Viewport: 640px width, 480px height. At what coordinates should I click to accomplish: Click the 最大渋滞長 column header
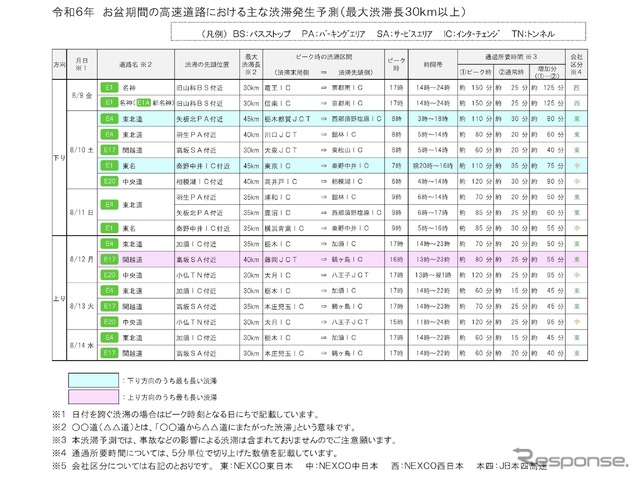click(251, 64)
